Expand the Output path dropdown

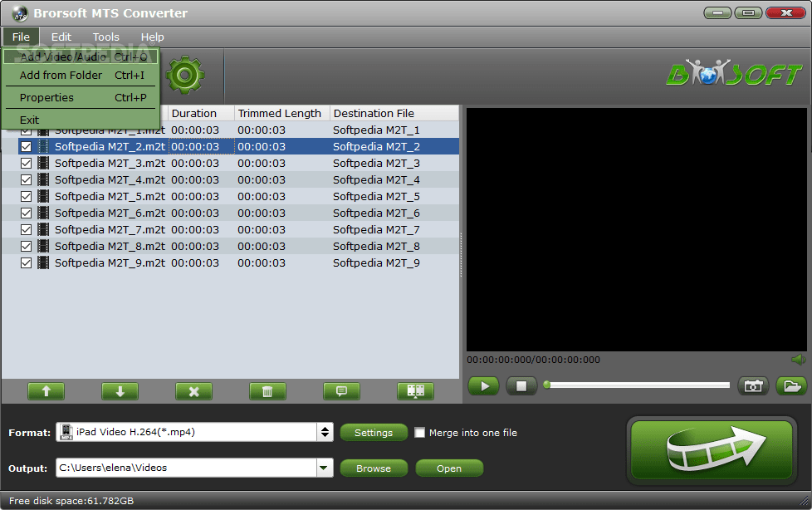pyautogui.click(x=324, y=468)
